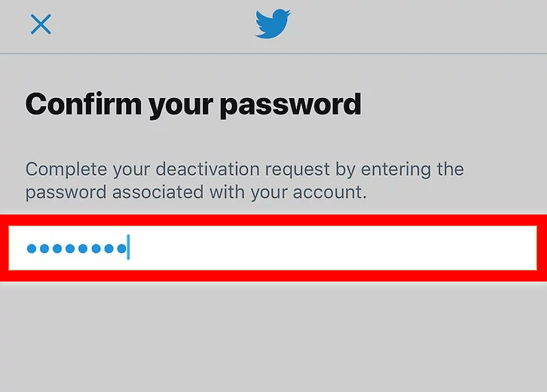Click the deactivation request description text
The image size is (547, 392).
[244, 180]
